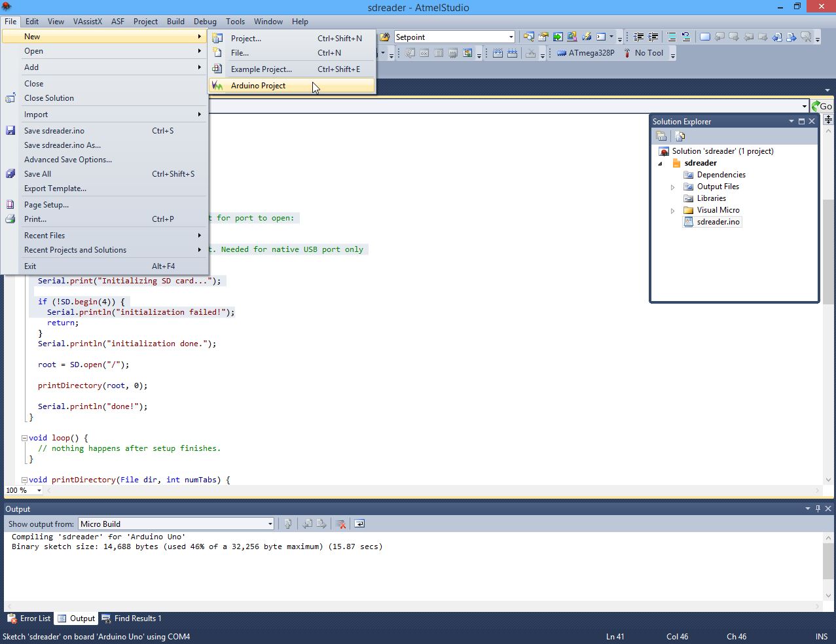Choose Advanced Save Options... menu entry

pyautogui.click(x=68, y=160)
